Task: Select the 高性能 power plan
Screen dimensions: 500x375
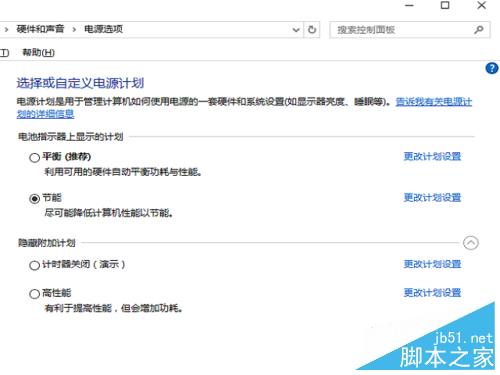Action: [34, 294]
